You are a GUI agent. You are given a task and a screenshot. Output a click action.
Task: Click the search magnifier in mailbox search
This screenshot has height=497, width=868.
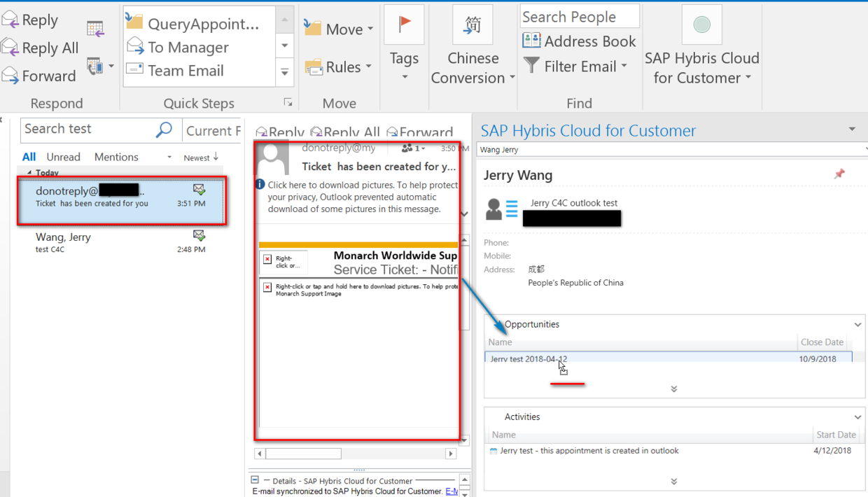coord(164,129)
